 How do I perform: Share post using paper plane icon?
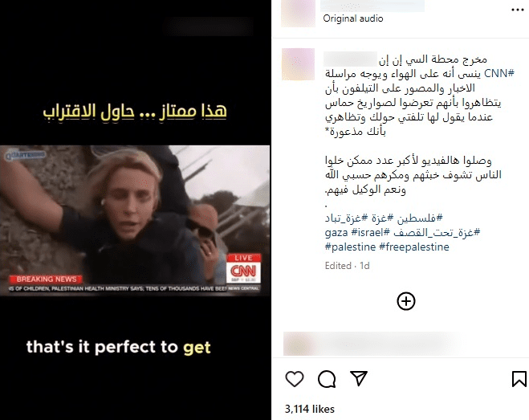[358, 378]
